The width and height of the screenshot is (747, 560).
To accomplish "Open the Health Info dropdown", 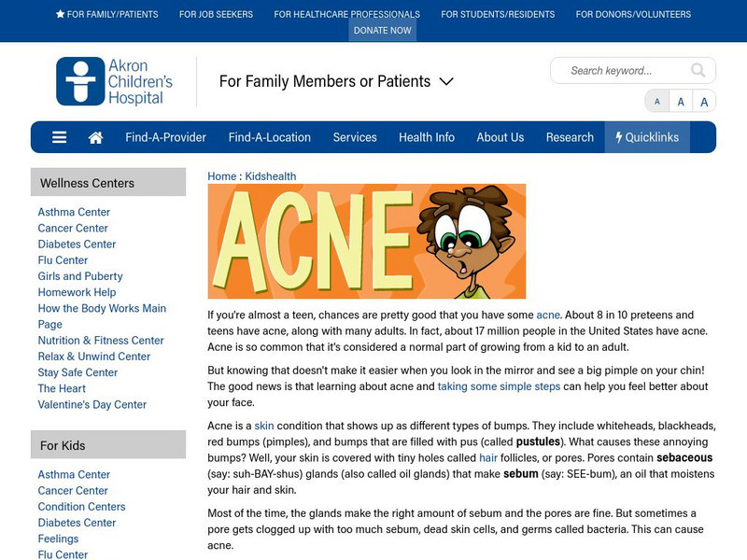I will (x=426, y=136).
